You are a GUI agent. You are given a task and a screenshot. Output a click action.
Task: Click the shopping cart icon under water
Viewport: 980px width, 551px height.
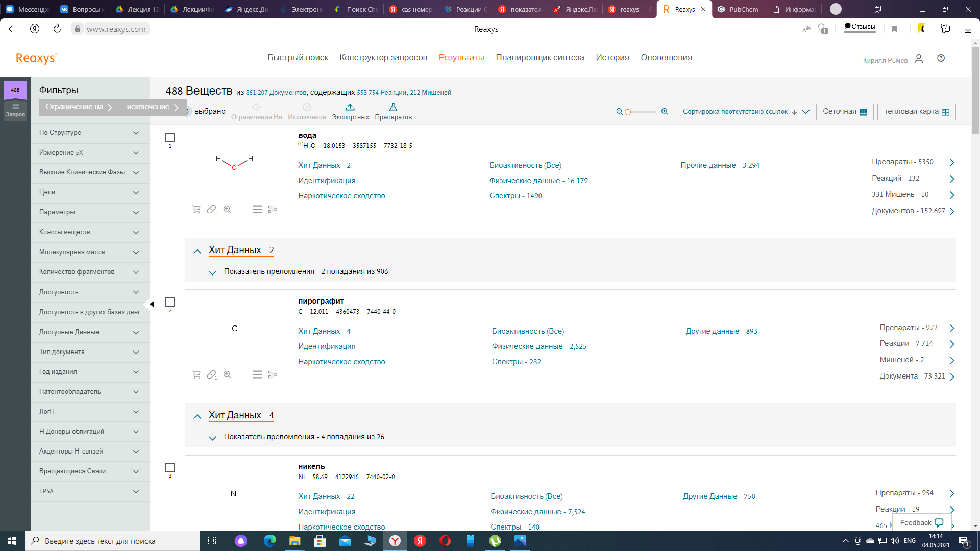pos(196,209)
